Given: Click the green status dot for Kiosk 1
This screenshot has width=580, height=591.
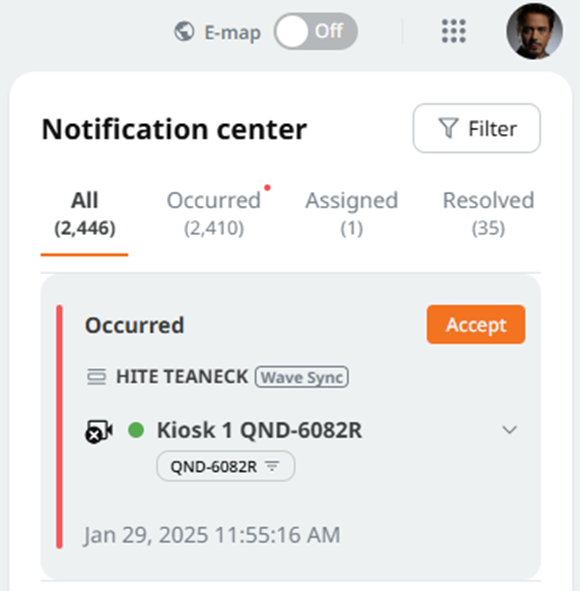Looking at the screenshot, I should [x=136, y=430].
